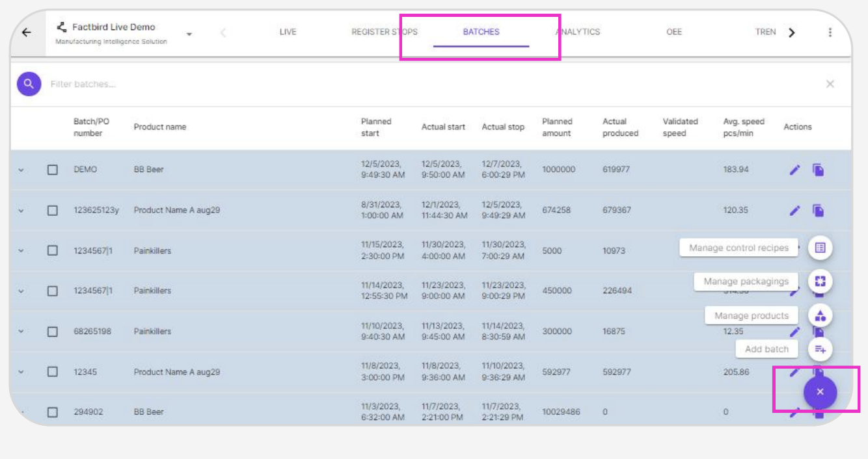Open Manage control recipes round button
The image size is (868, 459).
coord(820,248)
